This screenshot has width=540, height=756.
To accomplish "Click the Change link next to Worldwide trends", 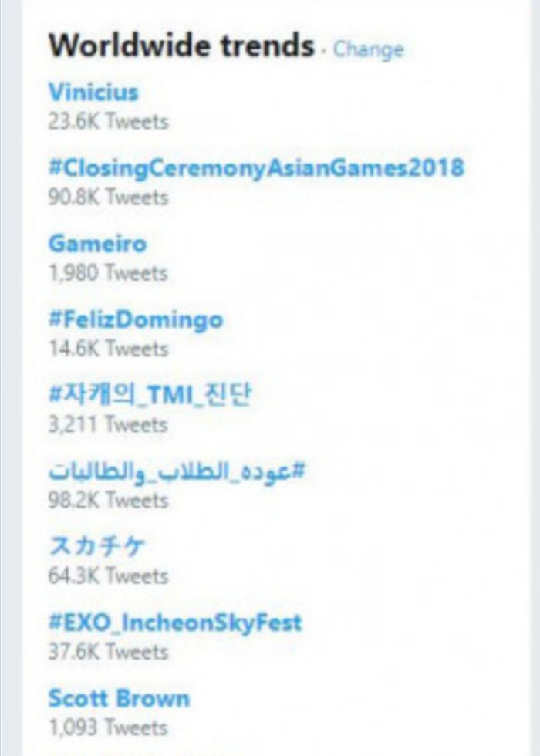I will (368, 49).
